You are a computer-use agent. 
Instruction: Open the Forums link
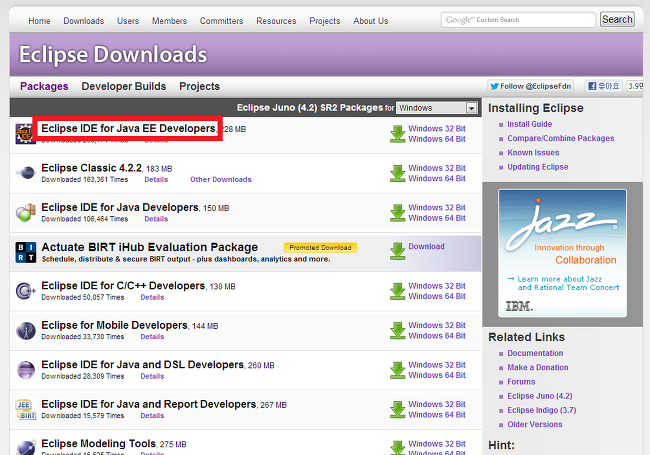pyautogui.click(x=521, y=382)
